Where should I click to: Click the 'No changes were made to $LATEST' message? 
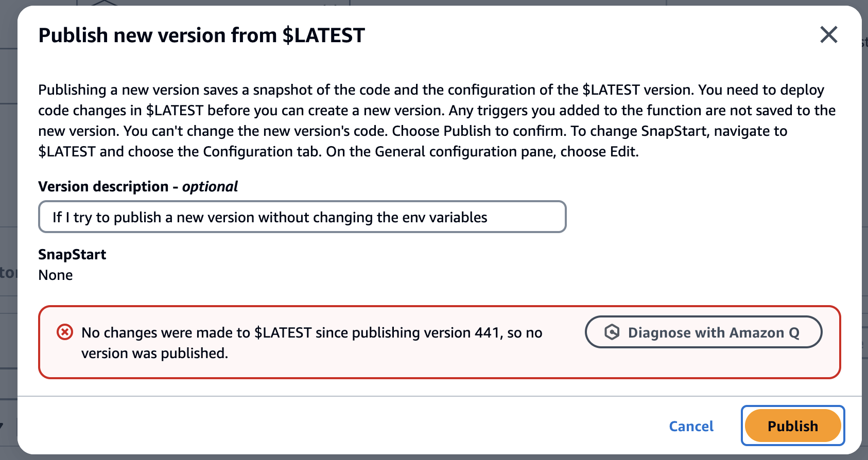311,332
